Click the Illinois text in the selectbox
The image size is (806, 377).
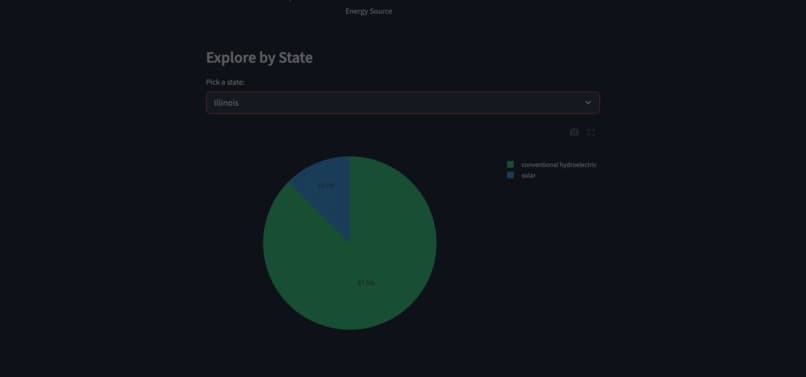tap(226, 102)
